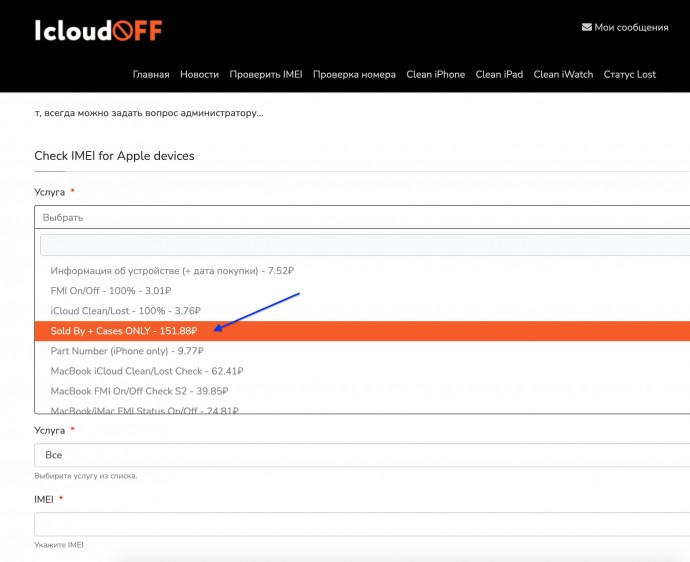Viewport: 690px width, 562px height.
Task: Select Sold By + Cases ONLY option
Action: [124, 331]
